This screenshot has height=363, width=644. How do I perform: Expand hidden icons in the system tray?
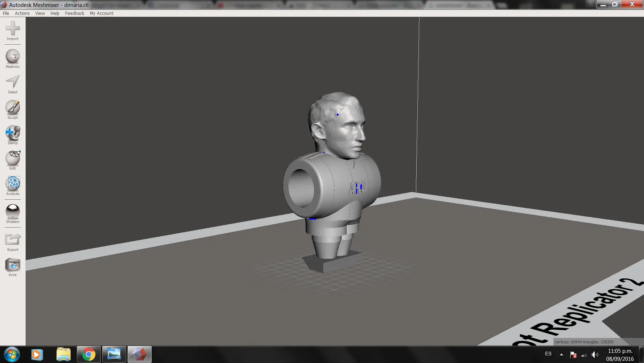click(562, 355)
